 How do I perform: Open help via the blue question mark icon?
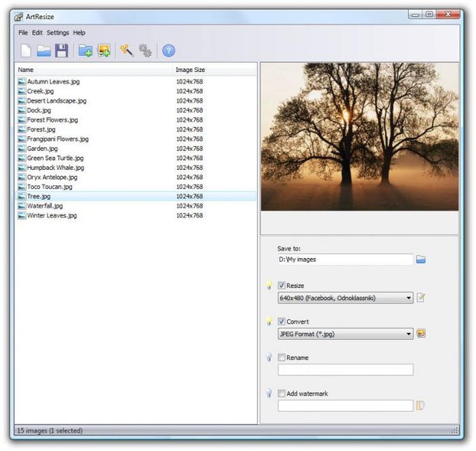[169, 50]
